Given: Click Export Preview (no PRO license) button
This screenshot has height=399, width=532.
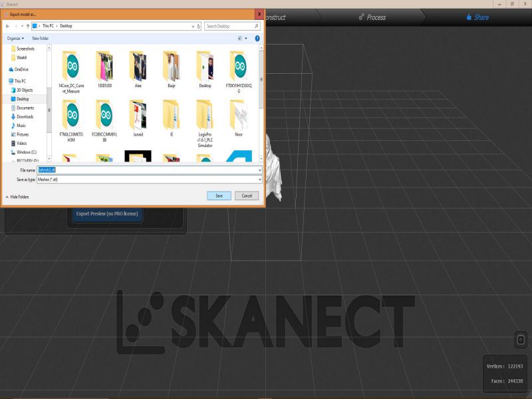Looking at the screenshot, I should click(x=107, y=213).
